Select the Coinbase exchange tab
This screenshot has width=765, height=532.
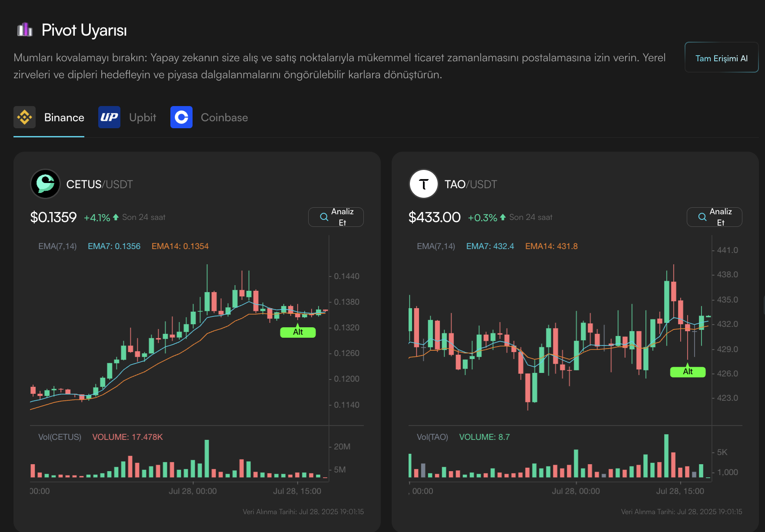coord(224,118)
